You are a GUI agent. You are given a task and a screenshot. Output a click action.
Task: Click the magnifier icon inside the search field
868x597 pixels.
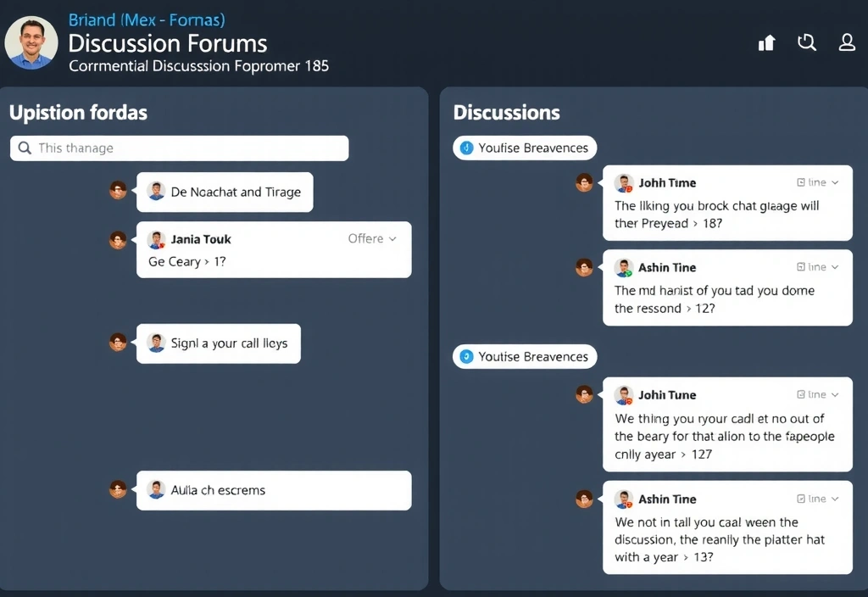pyautogui.click(x=25, y=148)
